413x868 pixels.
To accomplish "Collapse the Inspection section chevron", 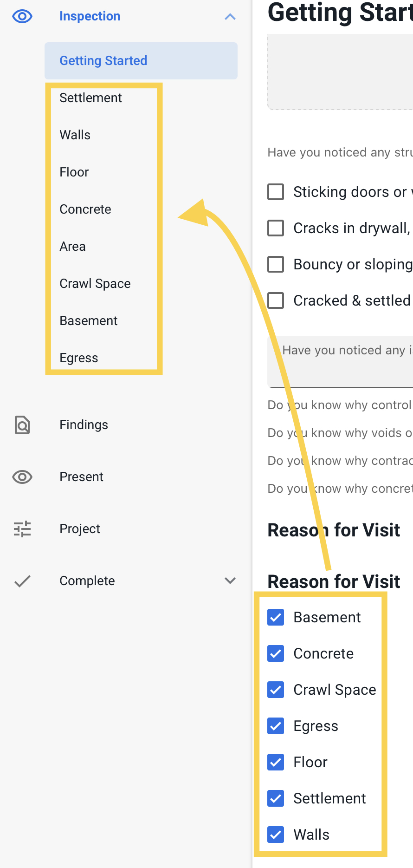I will (230, 17).
